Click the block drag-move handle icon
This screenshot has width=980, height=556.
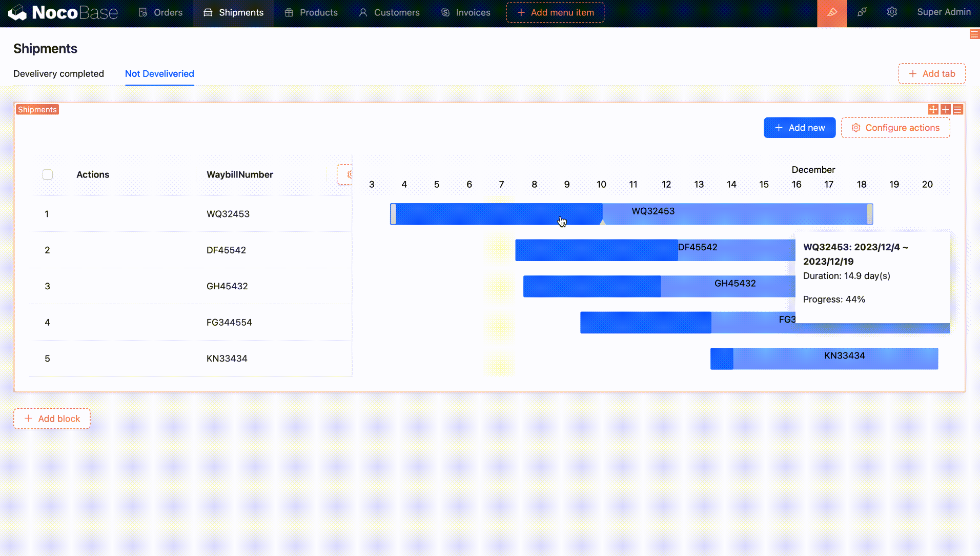(933, 109)
